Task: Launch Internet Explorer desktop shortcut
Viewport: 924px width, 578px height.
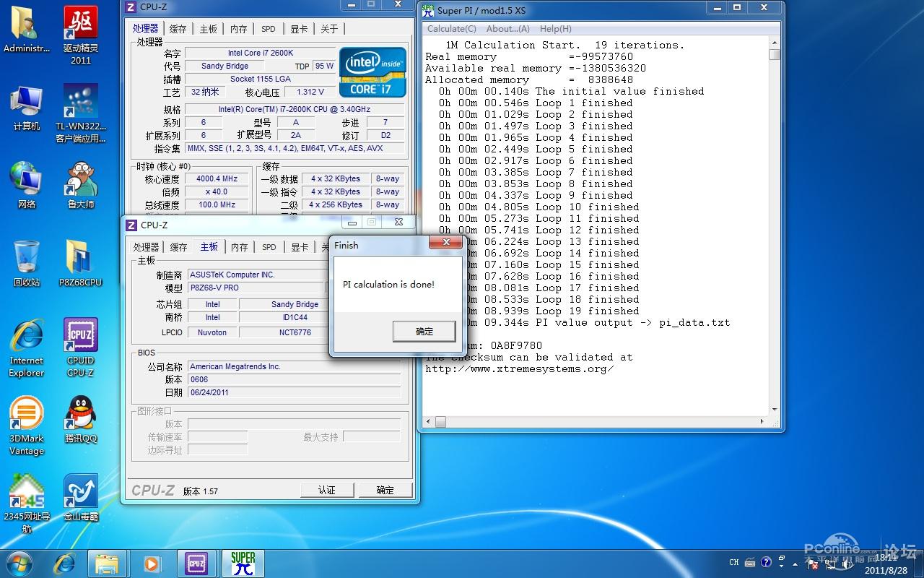Action: pyautogui.click(x=27, y=348)
